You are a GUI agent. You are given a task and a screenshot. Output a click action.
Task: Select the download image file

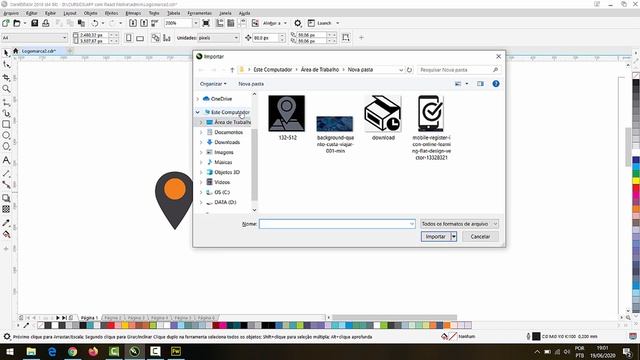click(x=383, y=118)
